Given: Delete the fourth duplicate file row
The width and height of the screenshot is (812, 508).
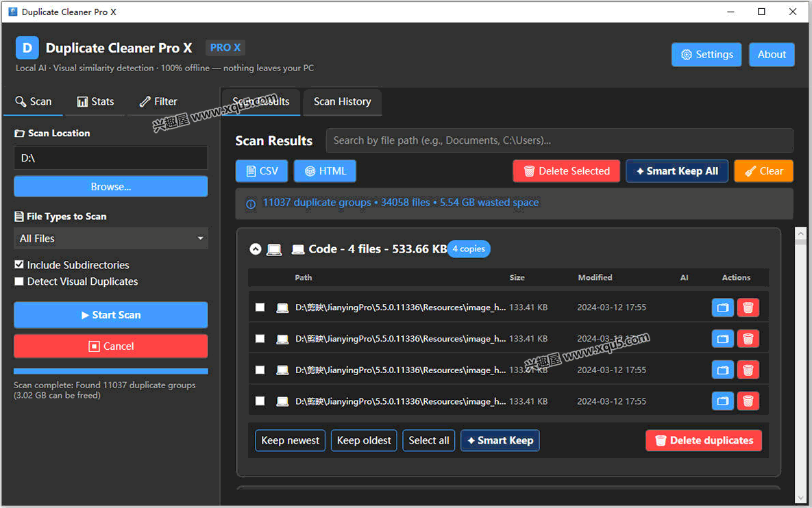Looking at the screenshot, I should pos(748,401).
